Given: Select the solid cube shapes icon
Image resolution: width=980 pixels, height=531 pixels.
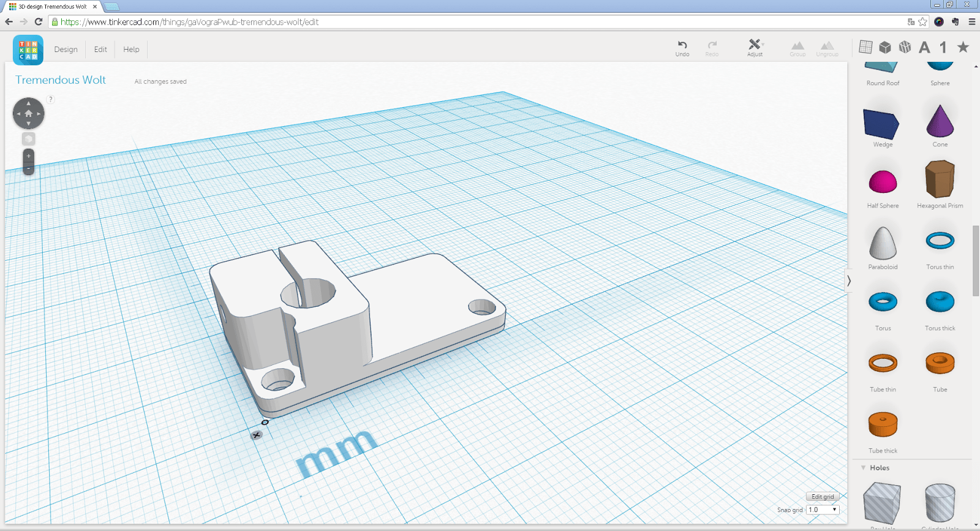Looking at the screenshot, I should point(885,47).
